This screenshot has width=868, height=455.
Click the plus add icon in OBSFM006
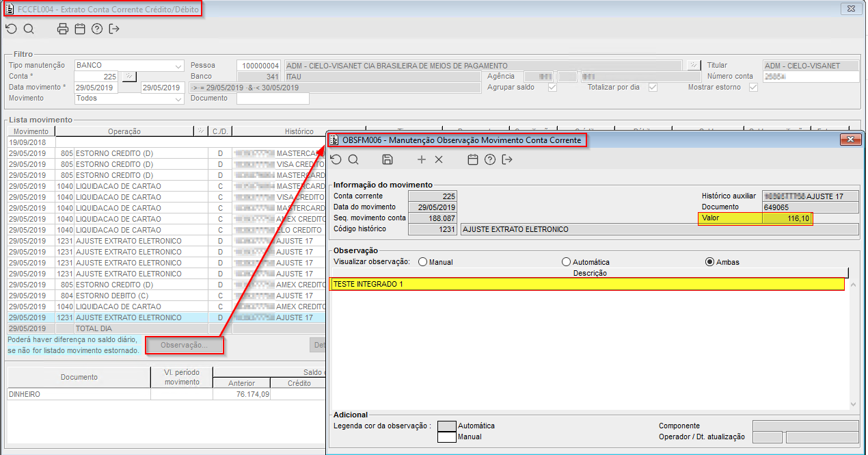coord(422,159)
